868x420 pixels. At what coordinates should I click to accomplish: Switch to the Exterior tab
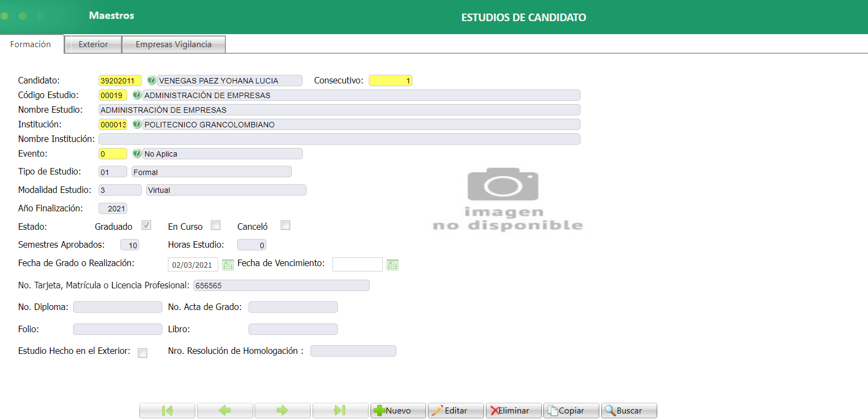tap(93, 44)
